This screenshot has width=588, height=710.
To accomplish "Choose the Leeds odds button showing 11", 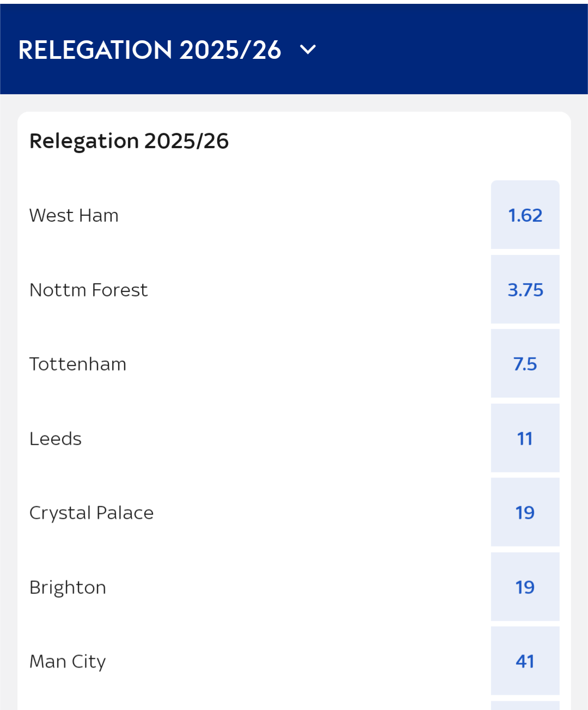I will point(525,438).
